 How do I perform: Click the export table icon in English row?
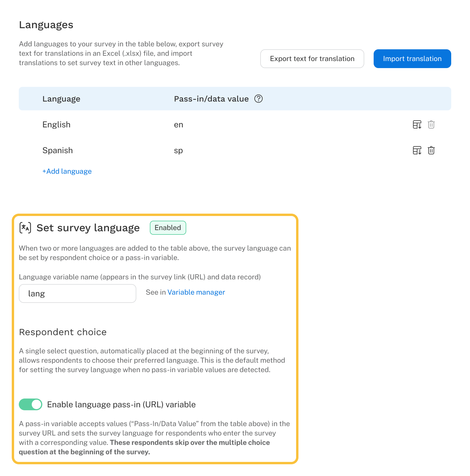pyautogui.click(x=417, y=124)
